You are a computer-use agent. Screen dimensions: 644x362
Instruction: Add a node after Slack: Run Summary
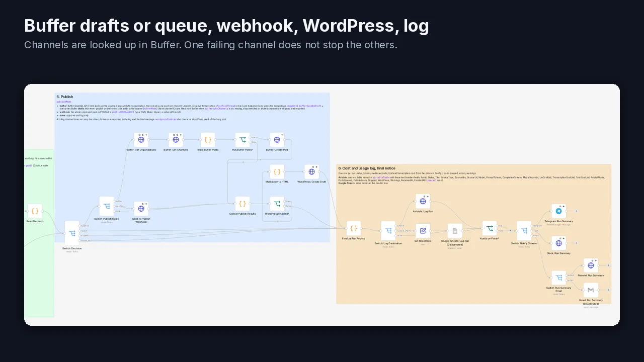(x=577, y=243)
